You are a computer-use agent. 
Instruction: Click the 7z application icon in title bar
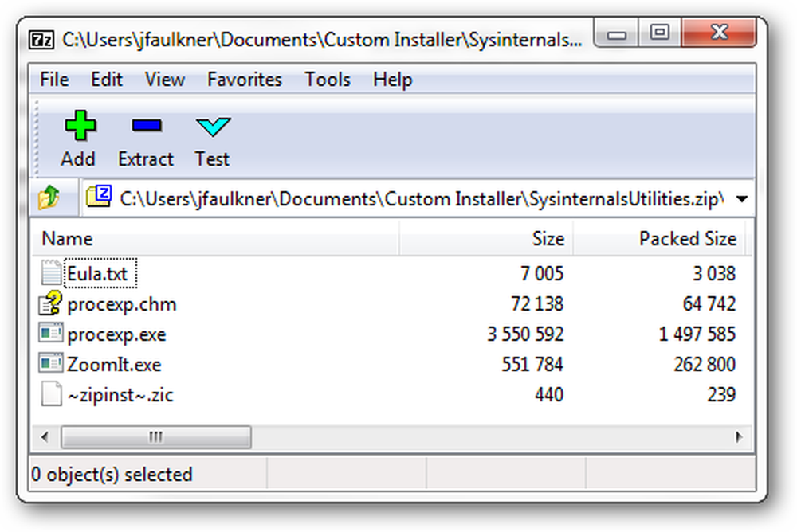[41, 39]
